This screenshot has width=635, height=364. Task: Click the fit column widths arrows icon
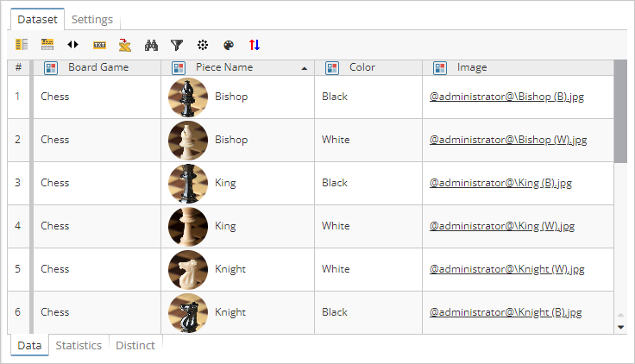click(x=72, y=45)
